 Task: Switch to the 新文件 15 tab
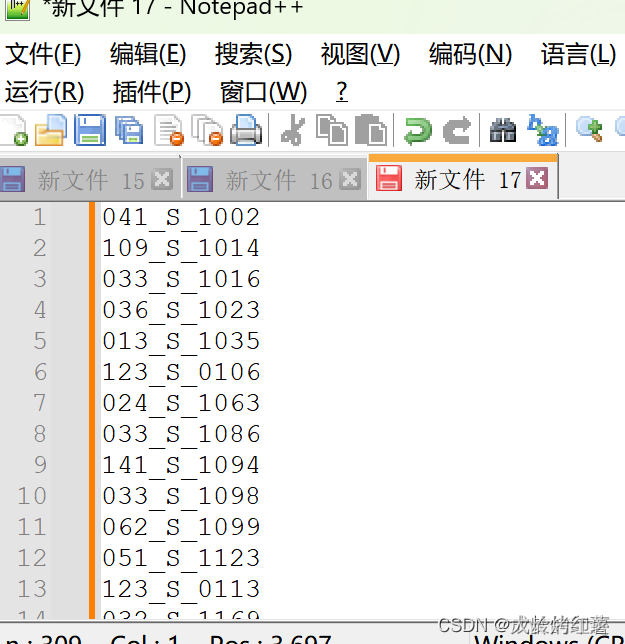pyautogui.click(x=90, y=180)
